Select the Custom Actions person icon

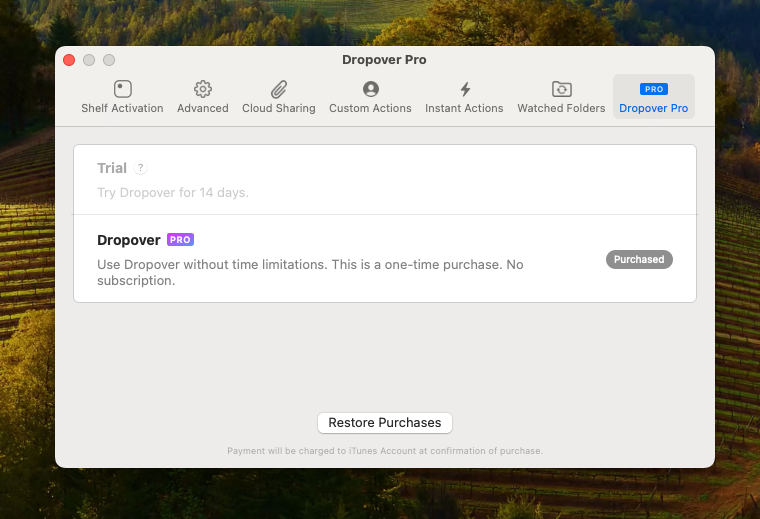coord(370,97)
